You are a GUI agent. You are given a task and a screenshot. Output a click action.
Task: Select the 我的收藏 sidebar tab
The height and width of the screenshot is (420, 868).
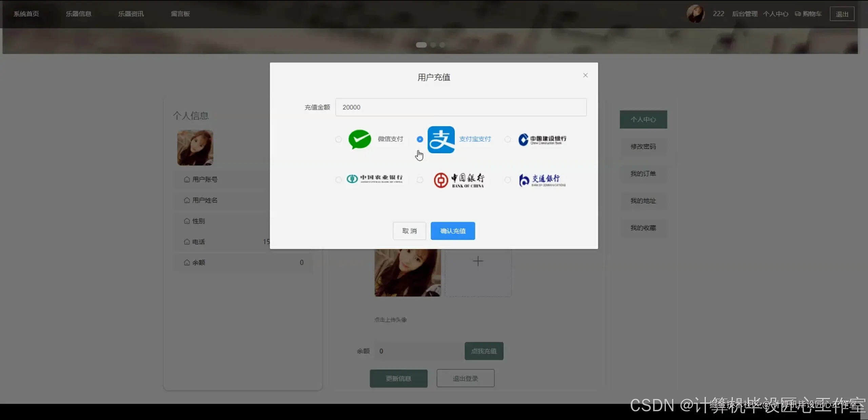pos(643,228)
